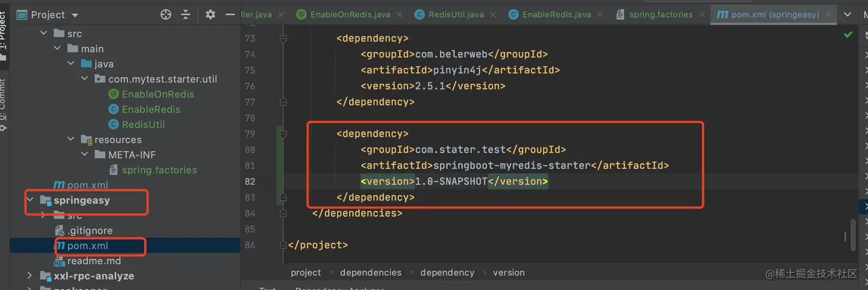Open the Project view dropdown
Screen dimensions: 868x290
click(75, 16)
